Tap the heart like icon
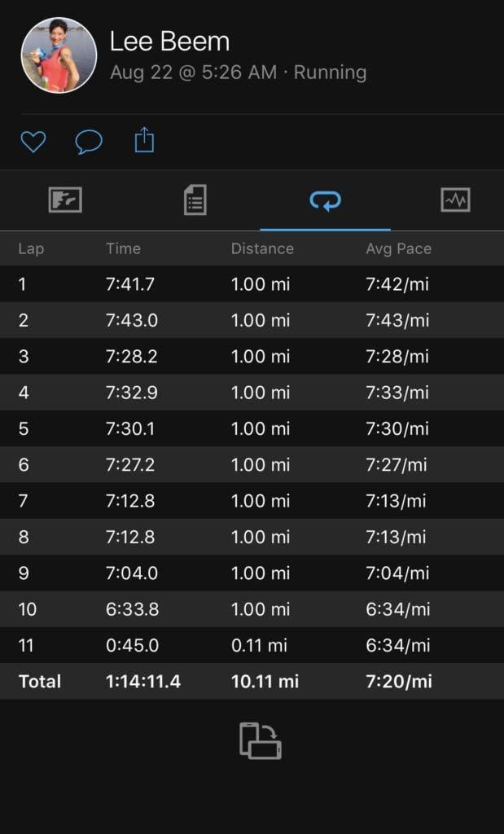504x834 pixels. (33, 142)
